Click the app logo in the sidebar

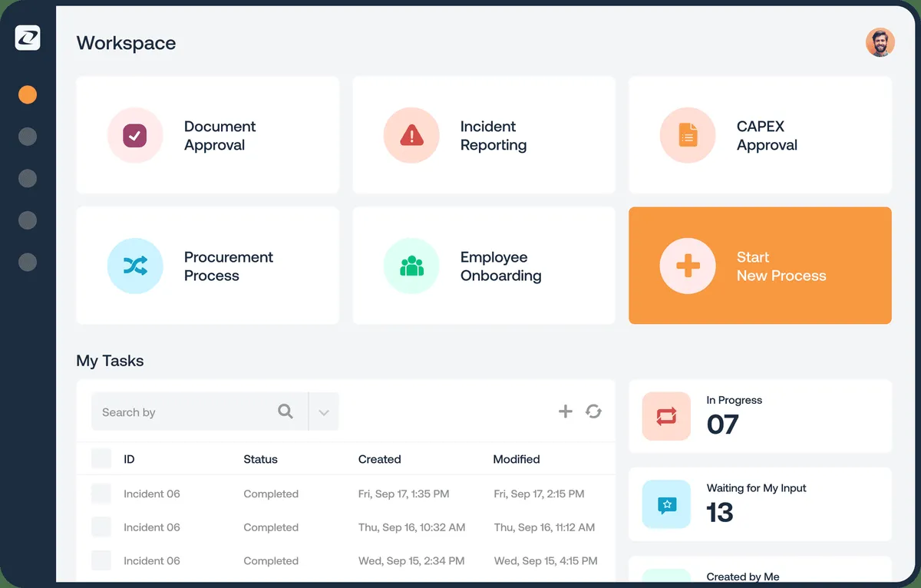(x=28, y=38)
